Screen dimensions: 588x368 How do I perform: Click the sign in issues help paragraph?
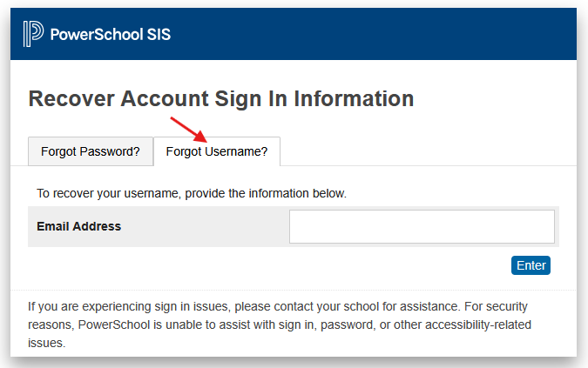tap(280, 325)
